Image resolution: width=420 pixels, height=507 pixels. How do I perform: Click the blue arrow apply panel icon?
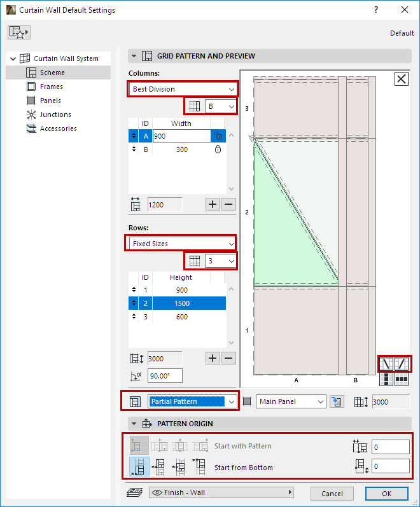coord(337,401)
